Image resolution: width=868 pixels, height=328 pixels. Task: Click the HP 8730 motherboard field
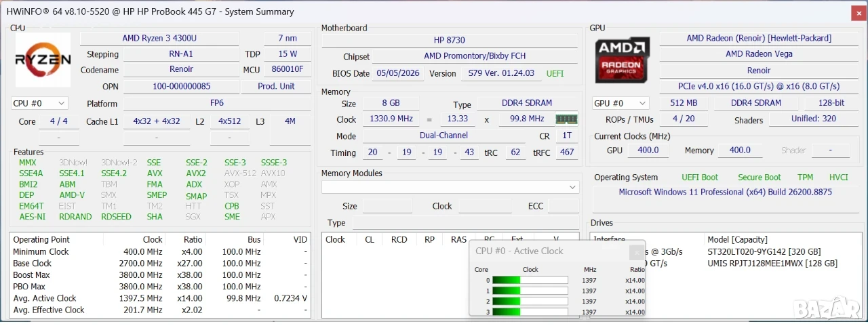click(x=450, y=40)
